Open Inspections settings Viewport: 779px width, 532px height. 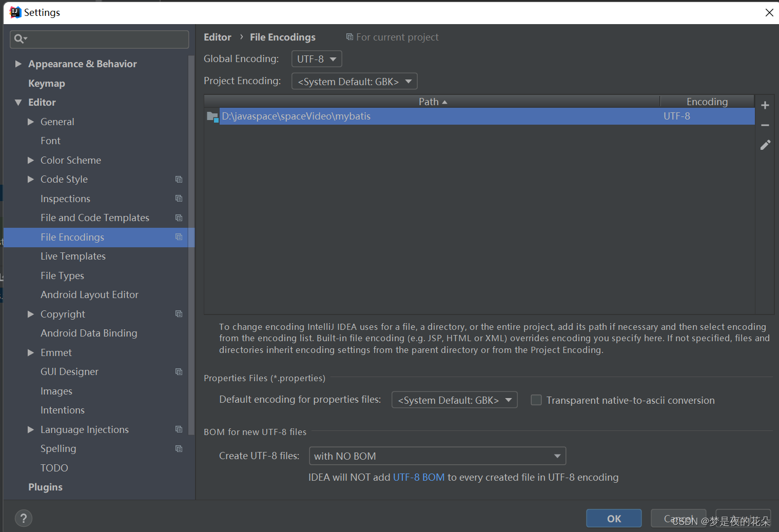(65, 199)
